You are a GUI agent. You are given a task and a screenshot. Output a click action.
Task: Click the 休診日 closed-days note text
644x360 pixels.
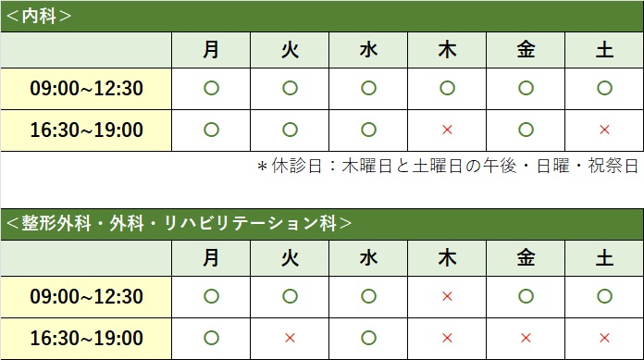[448, 166]
